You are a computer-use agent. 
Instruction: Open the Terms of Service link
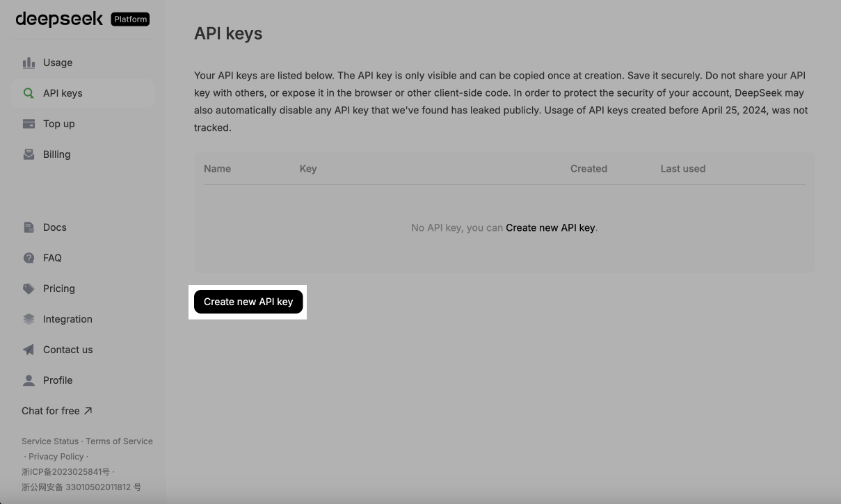coord(119,441)
